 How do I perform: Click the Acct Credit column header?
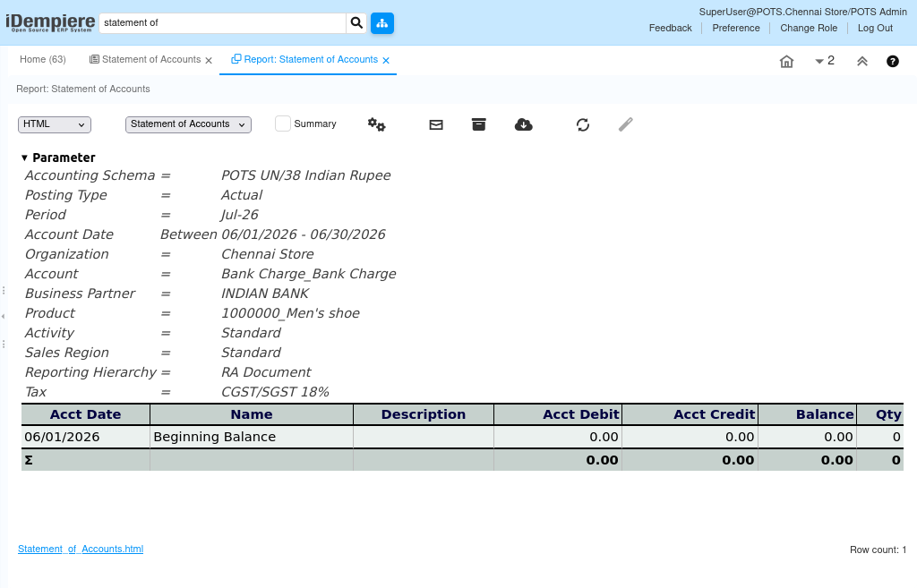click(690, 414)
